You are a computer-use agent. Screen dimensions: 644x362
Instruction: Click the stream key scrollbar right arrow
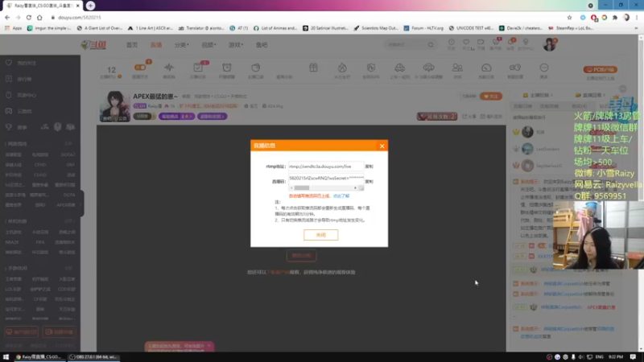(355, 187)
